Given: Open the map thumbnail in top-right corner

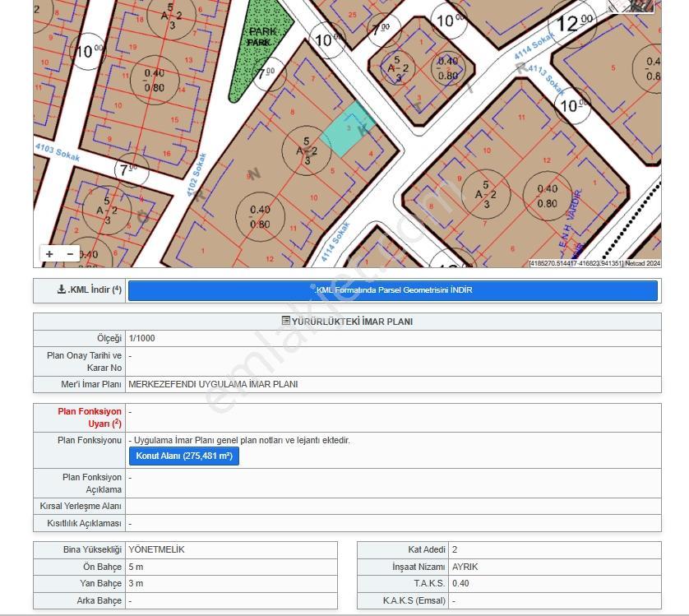Looking at the screenshot, I should (x=631, y=6).
